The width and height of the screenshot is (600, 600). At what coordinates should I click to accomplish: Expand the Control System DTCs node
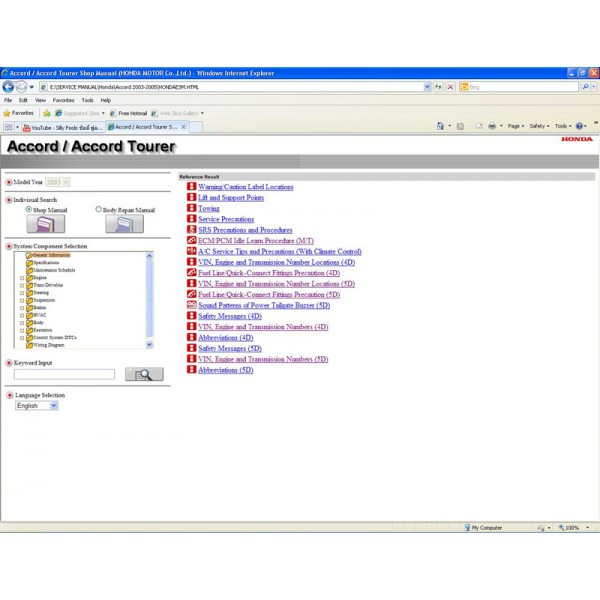(22, 338)
